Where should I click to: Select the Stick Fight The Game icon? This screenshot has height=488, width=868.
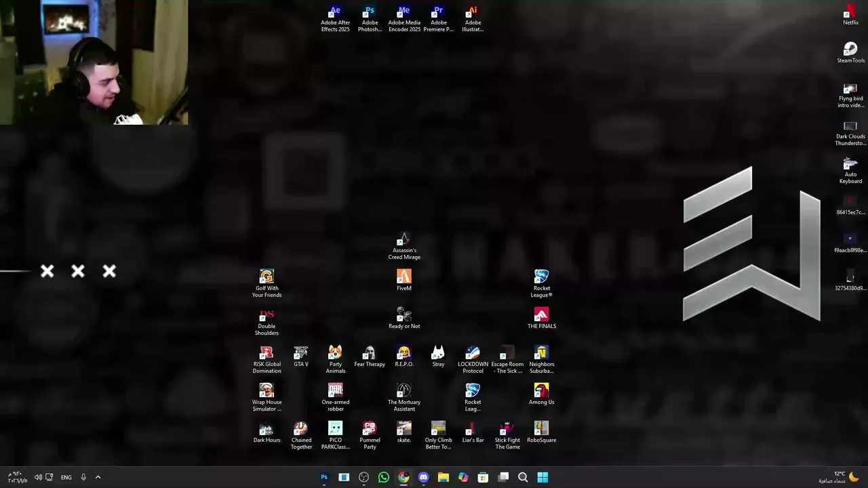507,436
